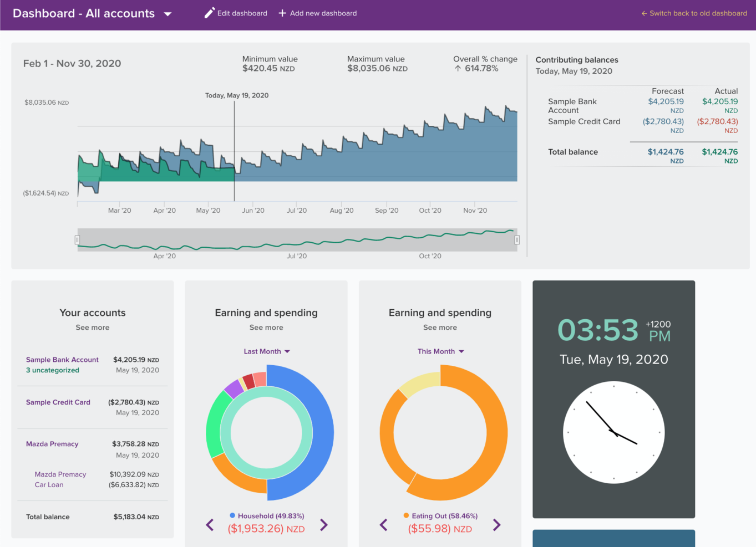Click the right arrow beside Eating Out amount
The height and width of the screenshot is (547, 756).
(x=496, y=525)
